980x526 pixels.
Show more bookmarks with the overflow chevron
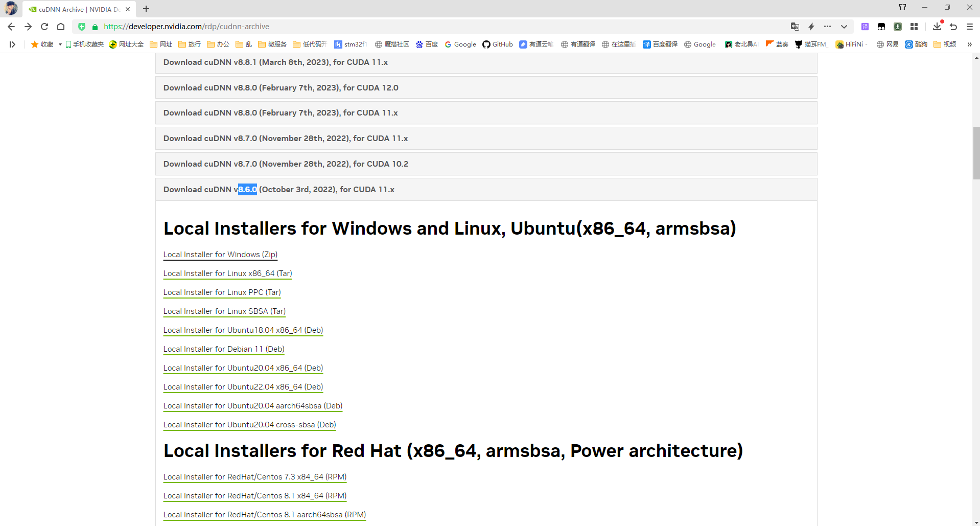point(969,44)
